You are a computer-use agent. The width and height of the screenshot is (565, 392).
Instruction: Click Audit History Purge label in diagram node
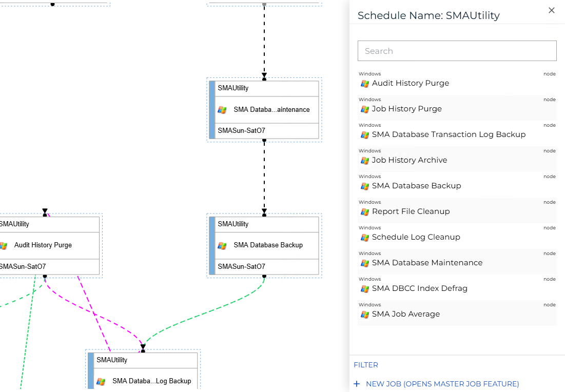(x=43, y=245)
